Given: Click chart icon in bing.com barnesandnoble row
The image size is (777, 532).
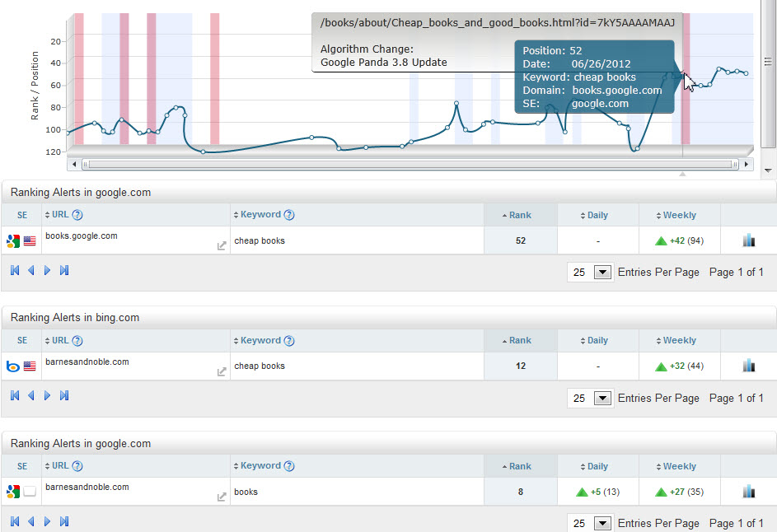Looking at the screenshot, I should click(748, 366).
